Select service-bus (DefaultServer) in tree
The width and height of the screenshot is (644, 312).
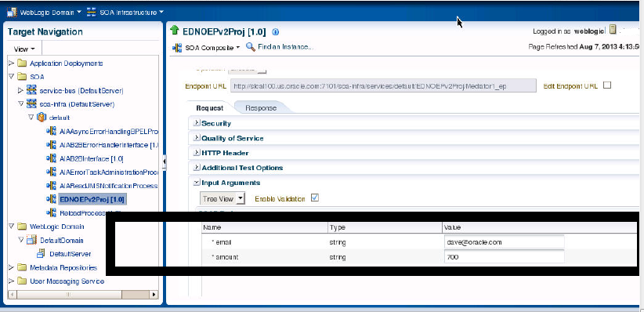coord(81,90)
